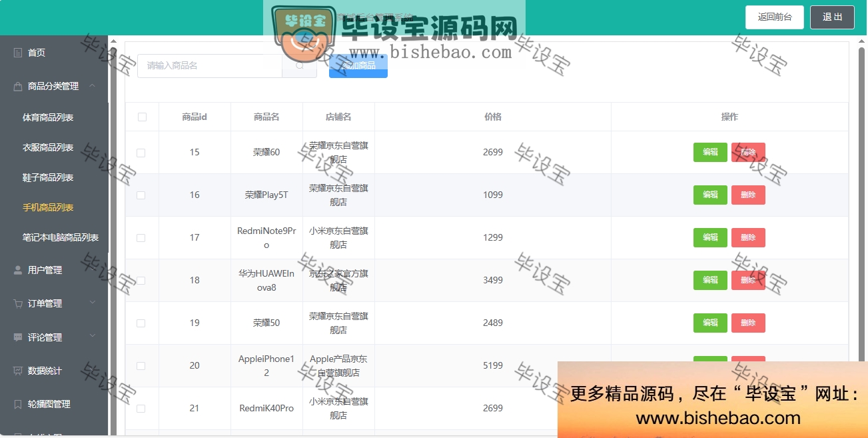Switch to 笔记本电脑商品列表
Image resolution: width=868 pixels, height=438 pixels.
(61, 237)
